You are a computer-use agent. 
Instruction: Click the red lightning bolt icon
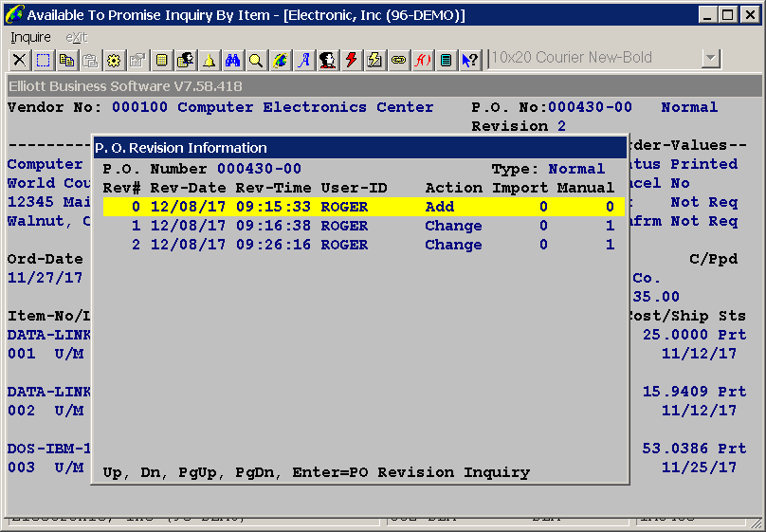coord(352,60)
